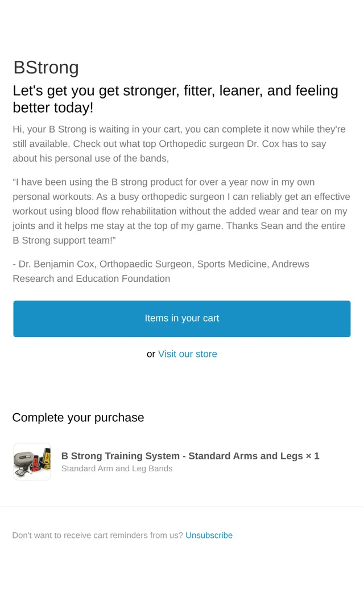Open the Items in your cart button
364x592 pixels.
point(182,319)
